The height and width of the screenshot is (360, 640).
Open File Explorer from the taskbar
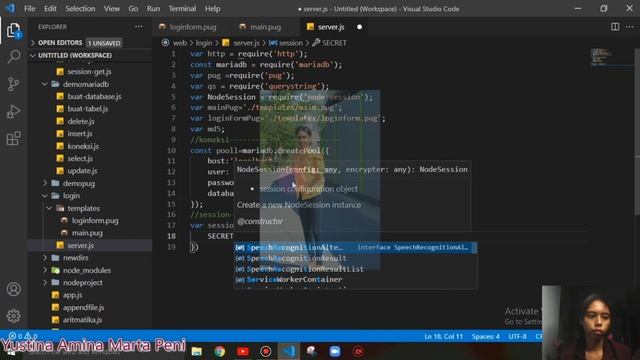[197, 351]
